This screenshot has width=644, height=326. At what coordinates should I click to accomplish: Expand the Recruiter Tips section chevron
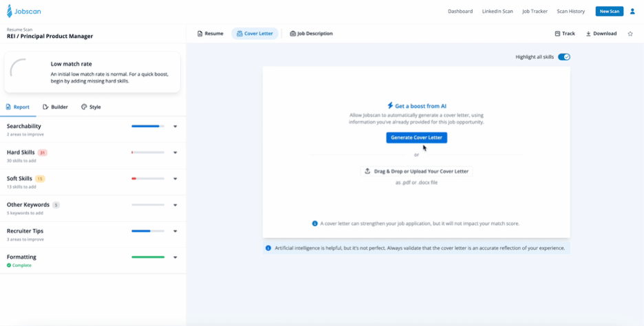click(175, 231)
